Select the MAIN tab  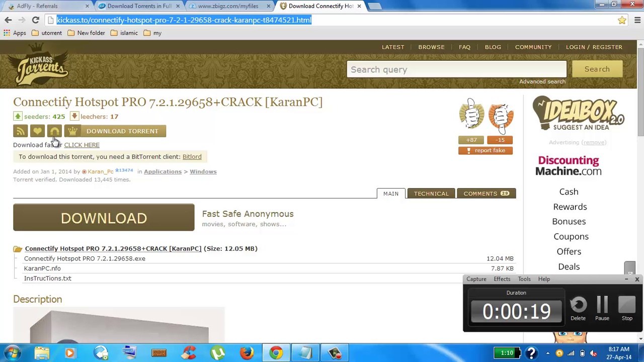pos(391,194)
